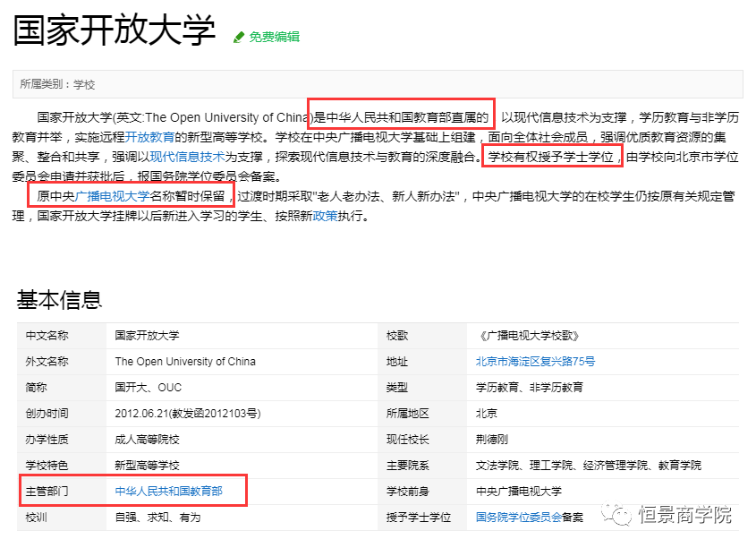
Task: Open the 免费编辑 free edit link
Action: pos(275,37)
